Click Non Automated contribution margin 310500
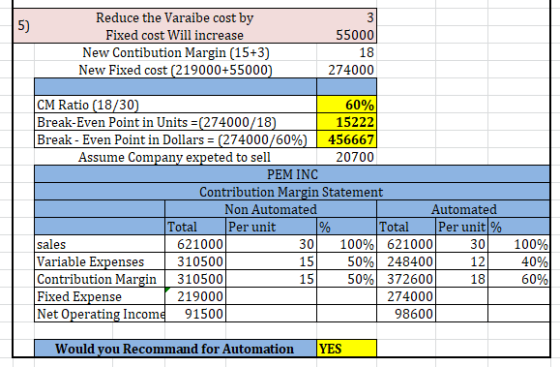 coord(195,279)
